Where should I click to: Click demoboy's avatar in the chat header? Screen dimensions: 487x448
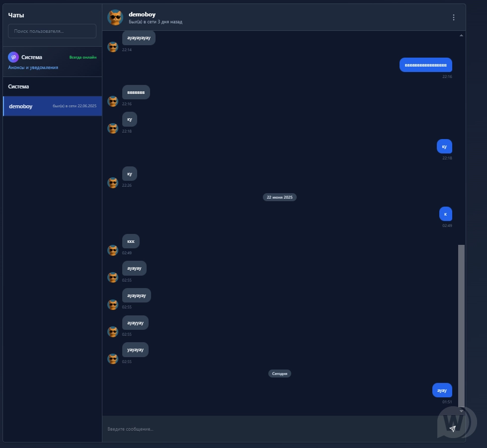pyautogui.click(x=115, y=17)
